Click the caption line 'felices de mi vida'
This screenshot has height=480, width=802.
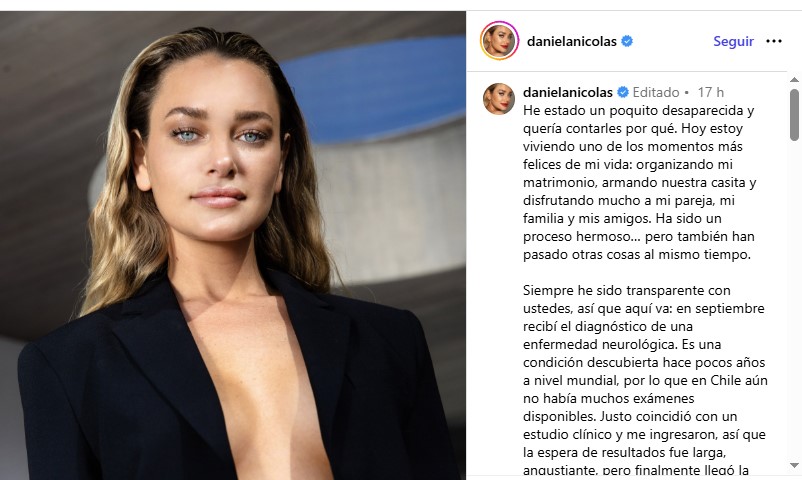pos(628,164)
